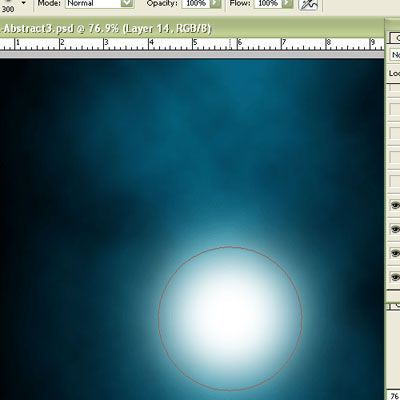Click the Flow 100% value field
Viewport: 400px width, 400px height.
pyautogui.click(x=268, y=3)
